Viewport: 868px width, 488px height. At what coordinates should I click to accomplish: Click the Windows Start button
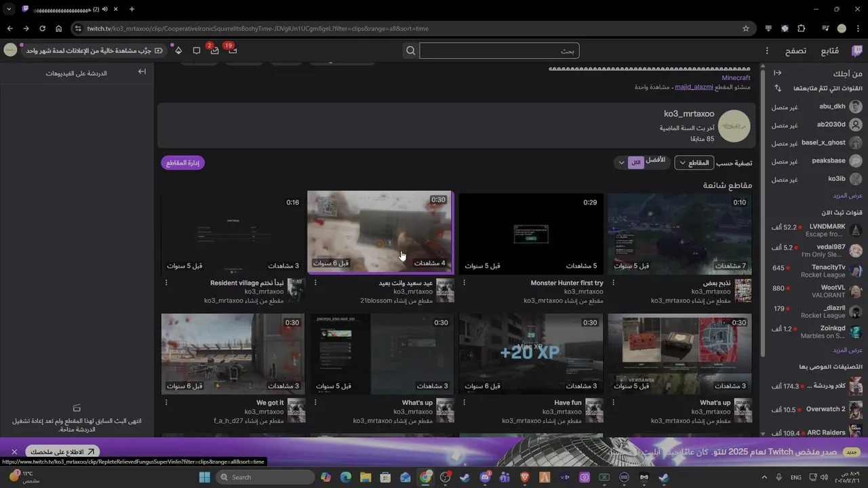(205, 477)
